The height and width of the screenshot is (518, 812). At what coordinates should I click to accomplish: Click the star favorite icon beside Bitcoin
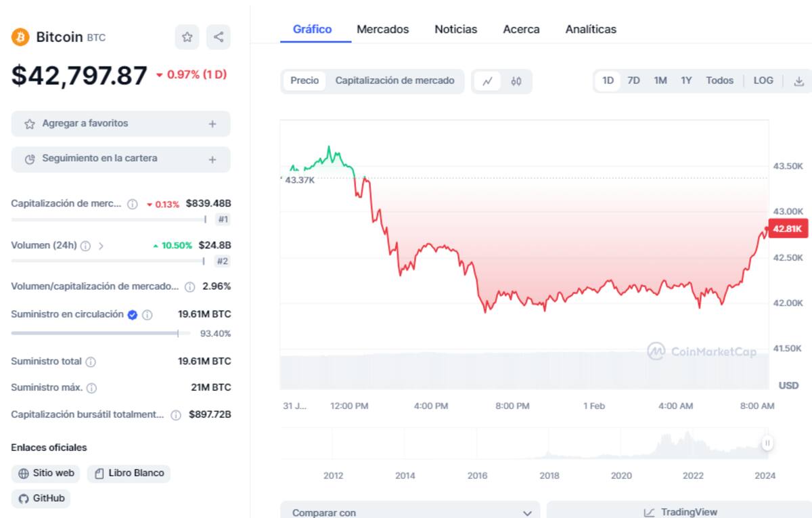pos(187,37)
